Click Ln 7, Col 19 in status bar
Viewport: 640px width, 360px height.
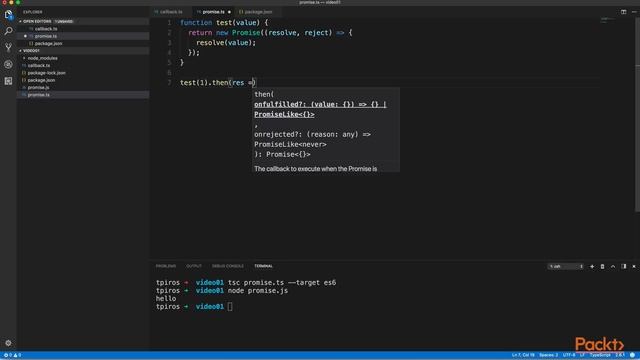pos(523,355)
